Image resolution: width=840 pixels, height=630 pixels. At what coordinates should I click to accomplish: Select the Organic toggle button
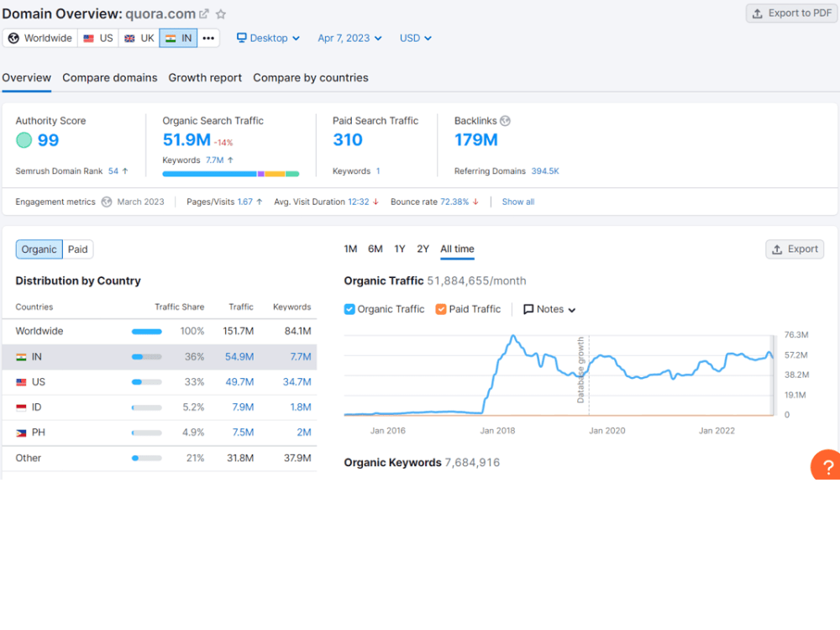pyautogui.click(x=39, y=249)
